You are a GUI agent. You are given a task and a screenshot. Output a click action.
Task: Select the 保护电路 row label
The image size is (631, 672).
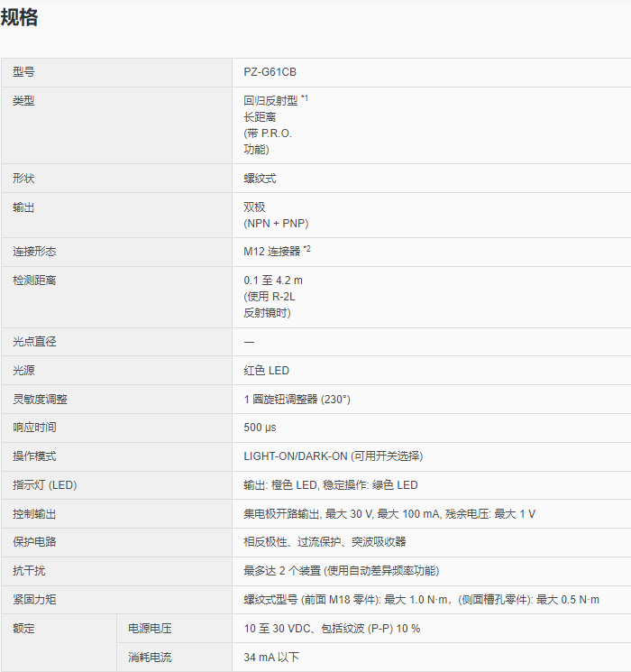(x=34, y=542)
